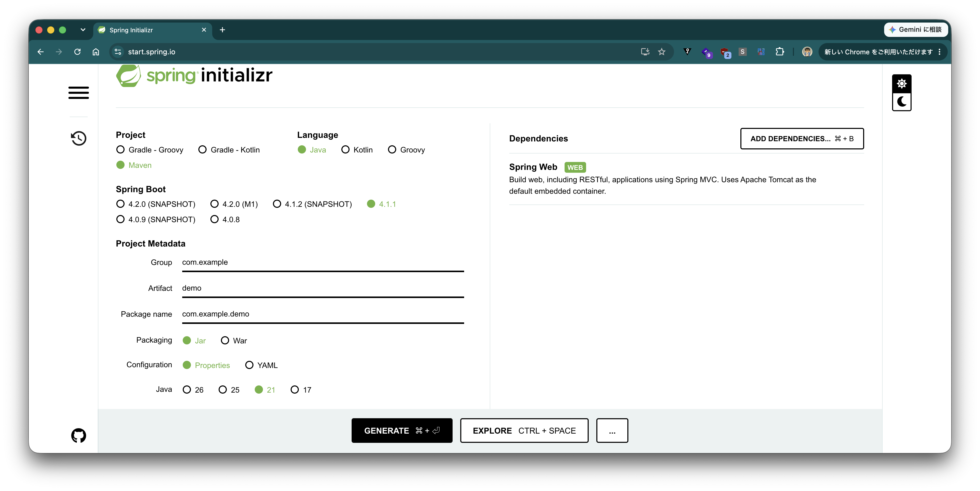Reload the start.spring.io page

coord(77,52)
